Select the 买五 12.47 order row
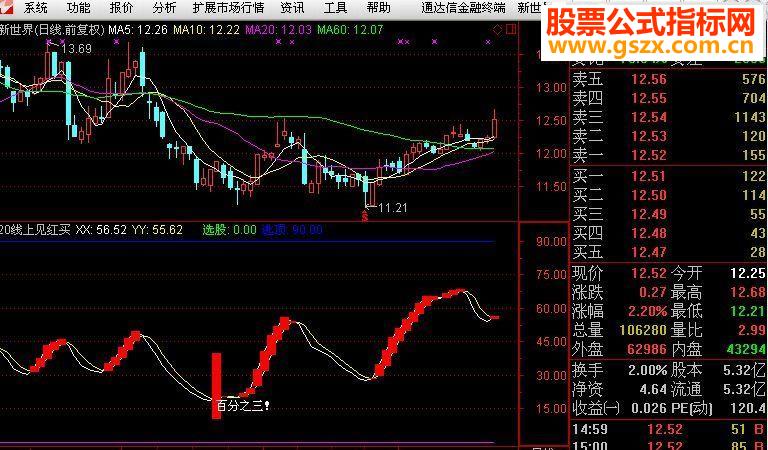 pyautogui.click(x=669, y=252)
